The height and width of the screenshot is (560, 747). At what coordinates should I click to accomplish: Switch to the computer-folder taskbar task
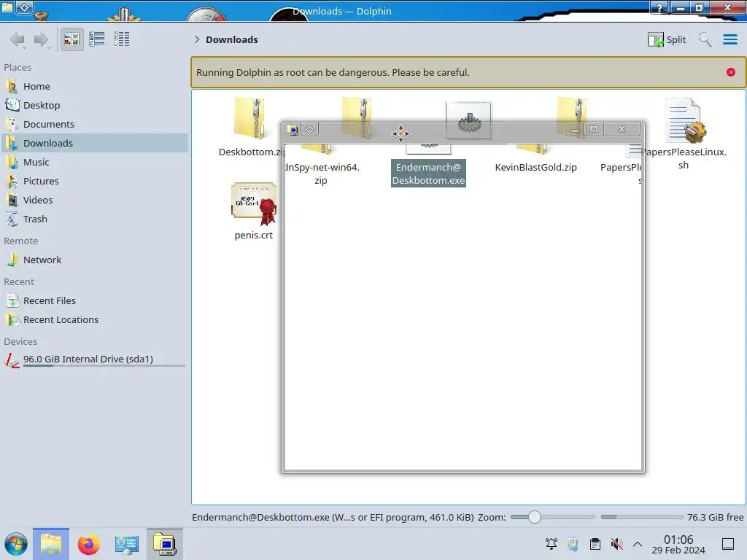click(165, 544)
